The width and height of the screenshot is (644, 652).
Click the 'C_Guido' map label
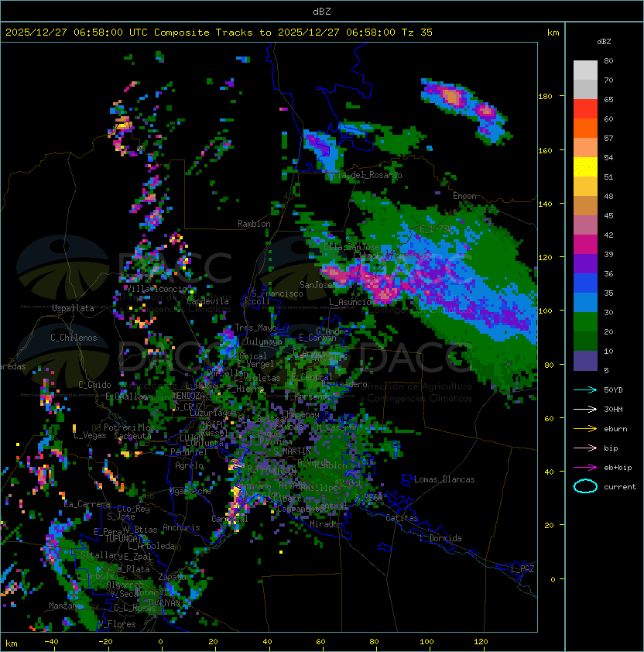point(94,385)
